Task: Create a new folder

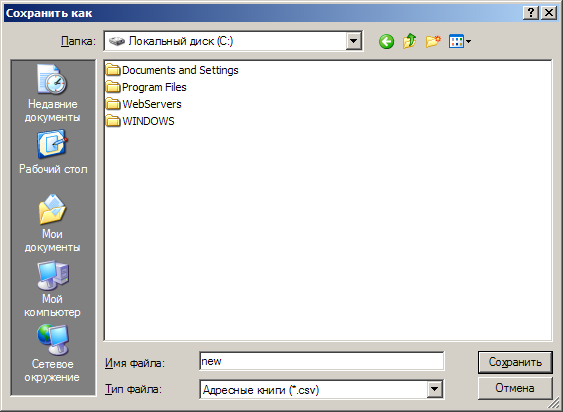Action: click(433, 42)
